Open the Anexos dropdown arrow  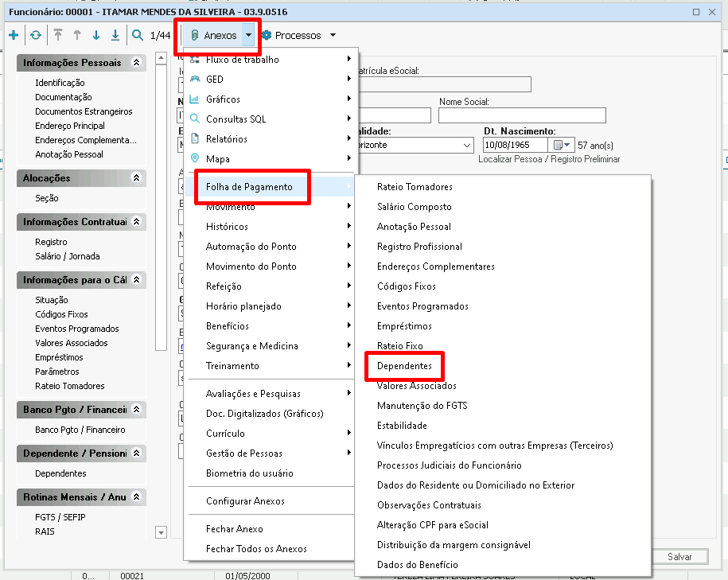249,35
